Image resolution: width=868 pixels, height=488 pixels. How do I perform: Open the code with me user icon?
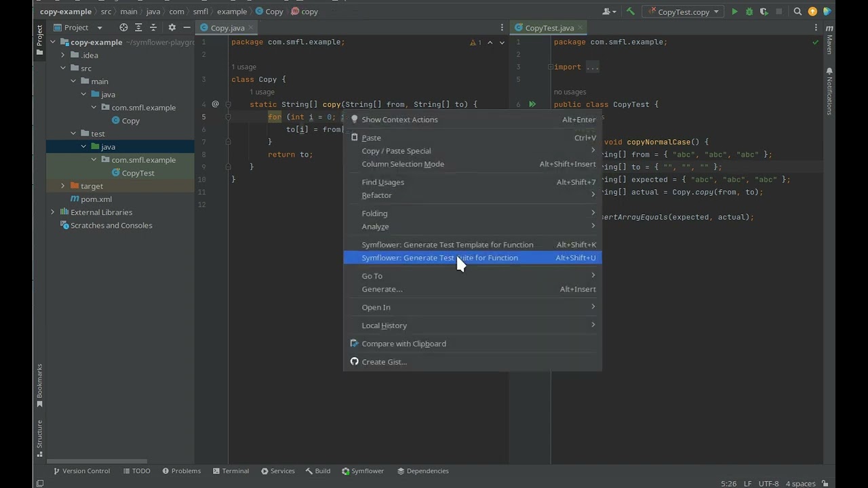(x=609, y=12)
